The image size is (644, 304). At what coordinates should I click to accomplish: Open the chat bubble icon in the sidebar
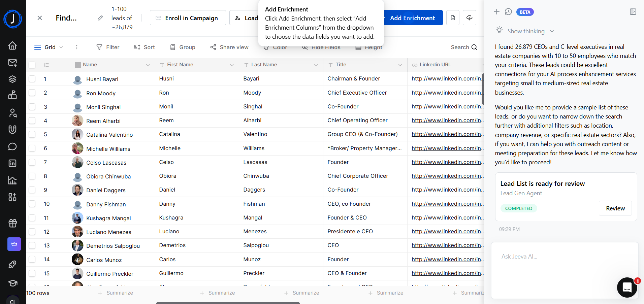tap(12, 146)
